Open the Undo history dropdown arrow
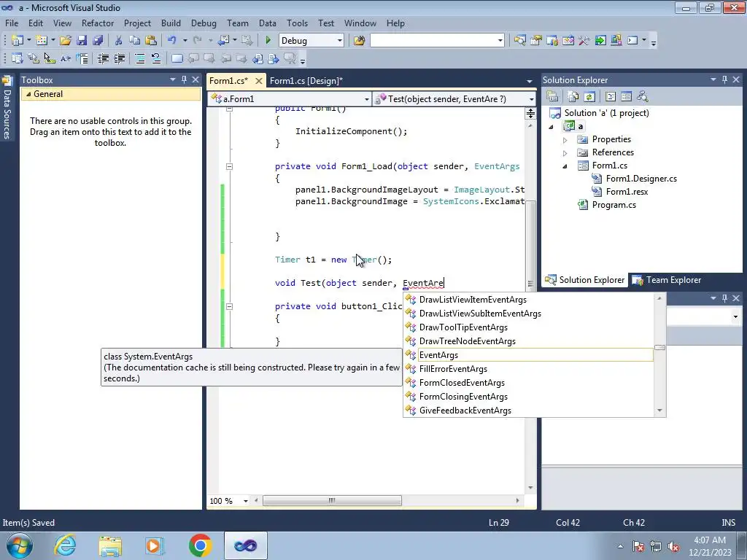 (185, 41)
